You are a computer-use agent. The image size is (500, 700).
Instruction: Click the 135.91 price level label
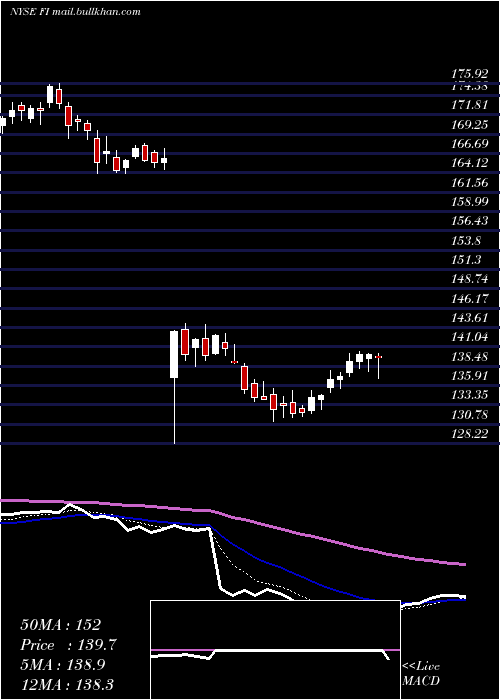pos(469,376)
